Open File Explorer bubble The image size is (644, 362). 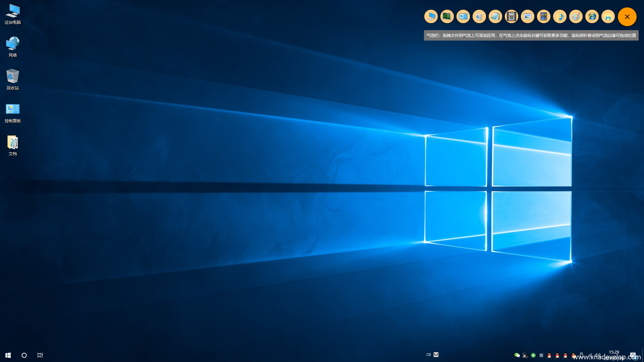coord(608,16)
